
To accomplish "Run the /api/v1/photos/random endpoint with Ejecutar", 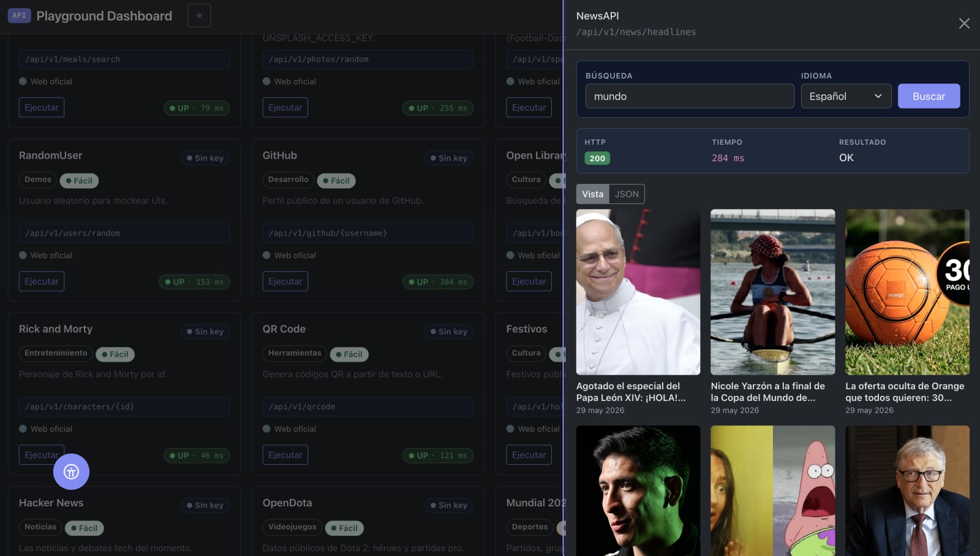I will coord(285,107).
